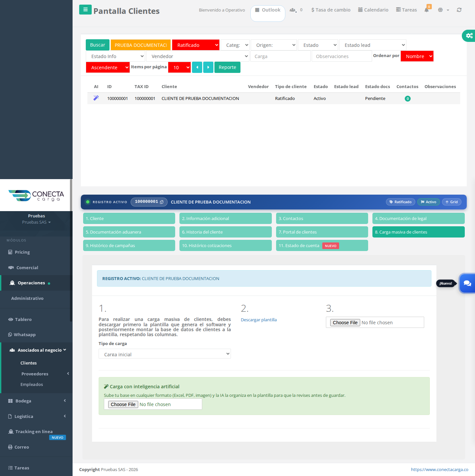Screen dimensions: 475x476
Task: Click the magic wand AI icon in client row
Action: pyautogui.click(x=96, y=98)
